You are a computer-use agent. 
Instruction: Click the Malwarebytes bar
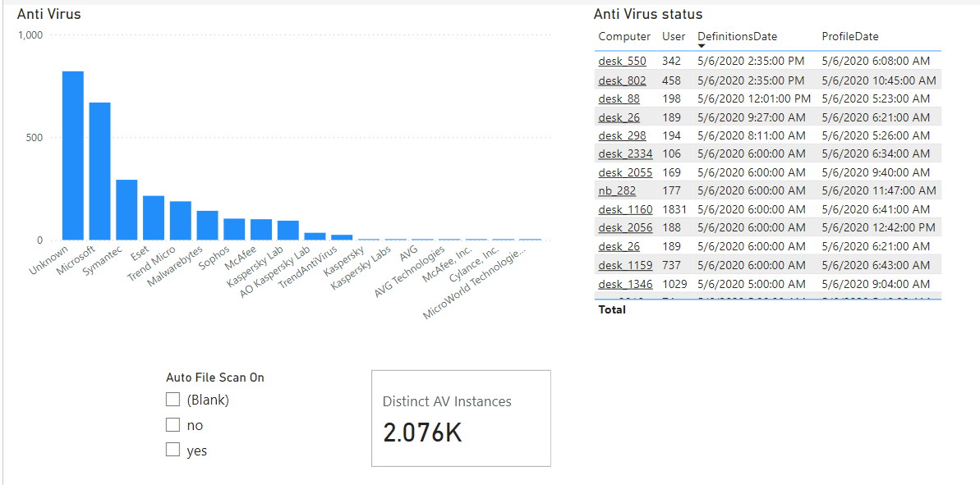[x=208, y=226]
